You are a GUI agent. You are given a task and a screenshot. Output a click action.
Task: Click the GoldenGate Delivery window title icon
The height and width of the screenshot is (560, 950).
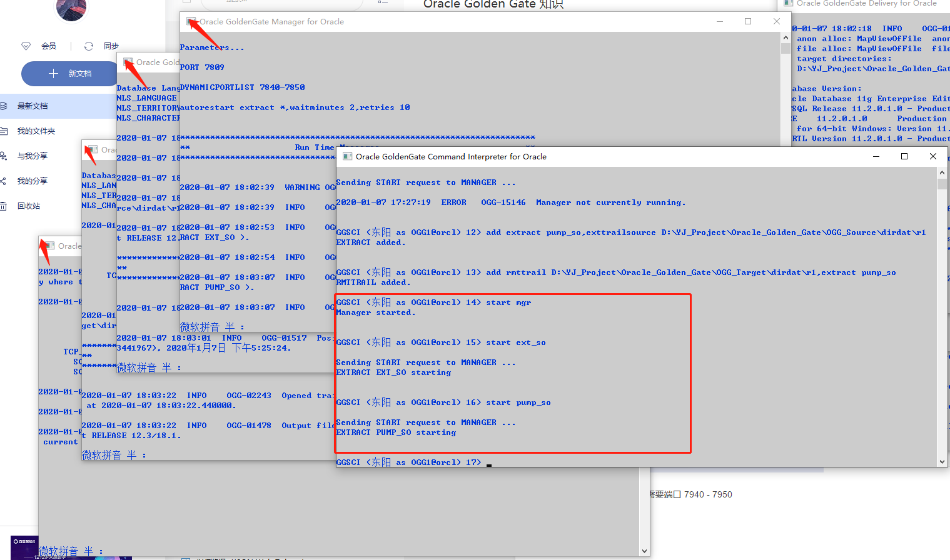[x=789, y=3]
